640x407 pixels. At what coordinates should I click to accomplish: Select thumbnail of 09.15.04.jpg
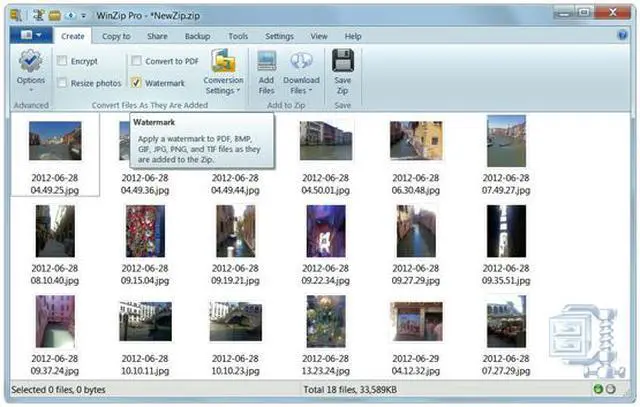pos(145,231)
